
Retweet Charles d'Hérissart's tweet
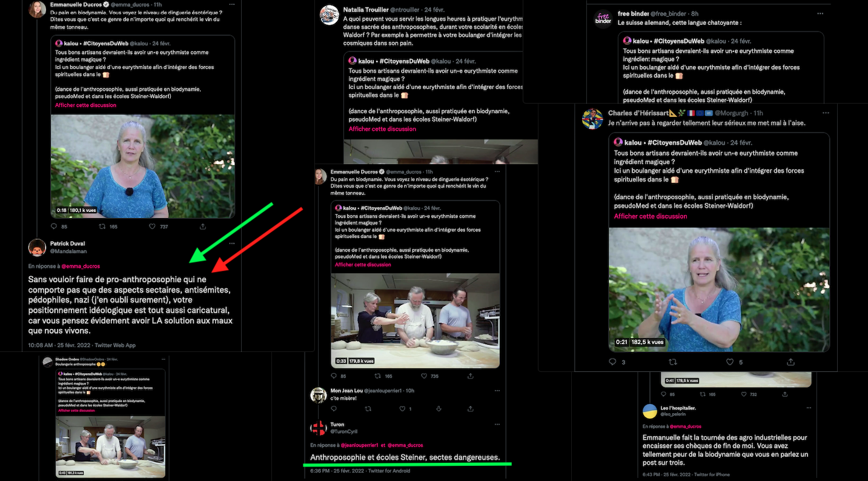tap(672, 362)
